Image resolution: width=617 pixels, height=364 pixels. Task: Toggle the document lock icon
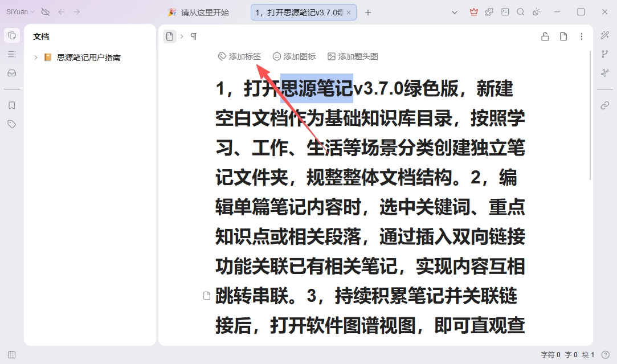[x=545, y=36]
